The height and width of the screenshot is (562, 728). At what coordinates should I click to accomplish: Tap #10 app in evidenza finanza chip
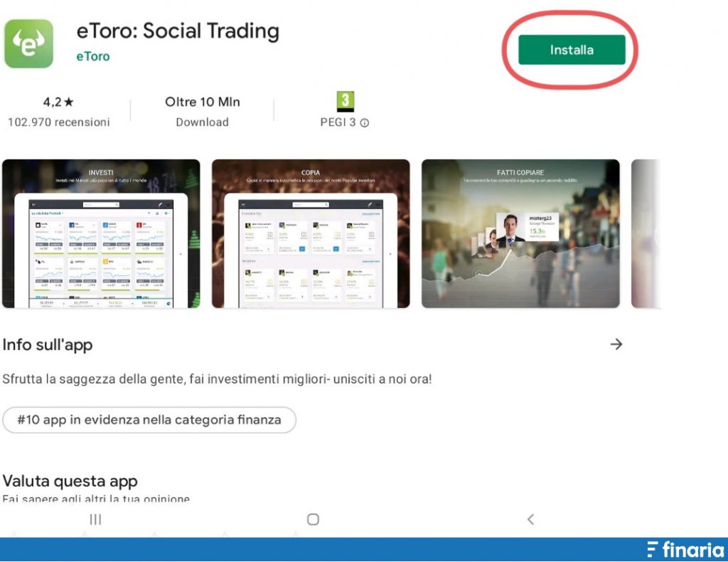point(149,420)
